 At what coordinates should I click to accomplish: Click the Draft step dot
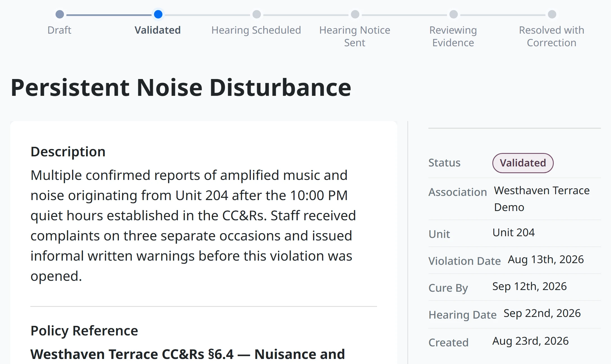[59, 14]
